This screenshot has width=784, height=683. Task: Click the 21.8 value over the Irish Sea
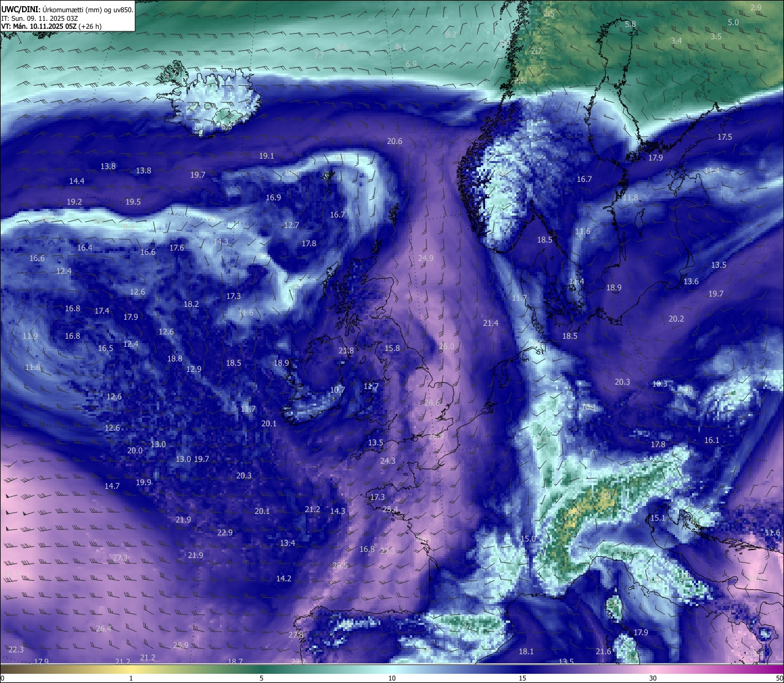(346, 351)
